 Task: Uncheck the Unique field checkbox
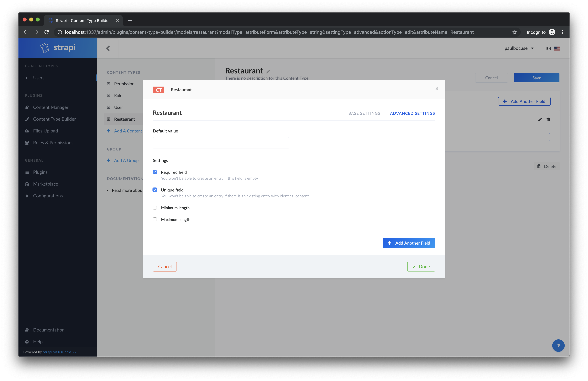click(155, 190)
